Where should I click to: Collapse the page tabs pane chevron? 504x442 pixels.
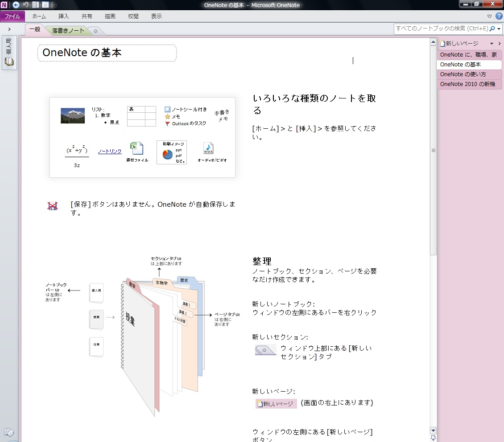(500, 43)
